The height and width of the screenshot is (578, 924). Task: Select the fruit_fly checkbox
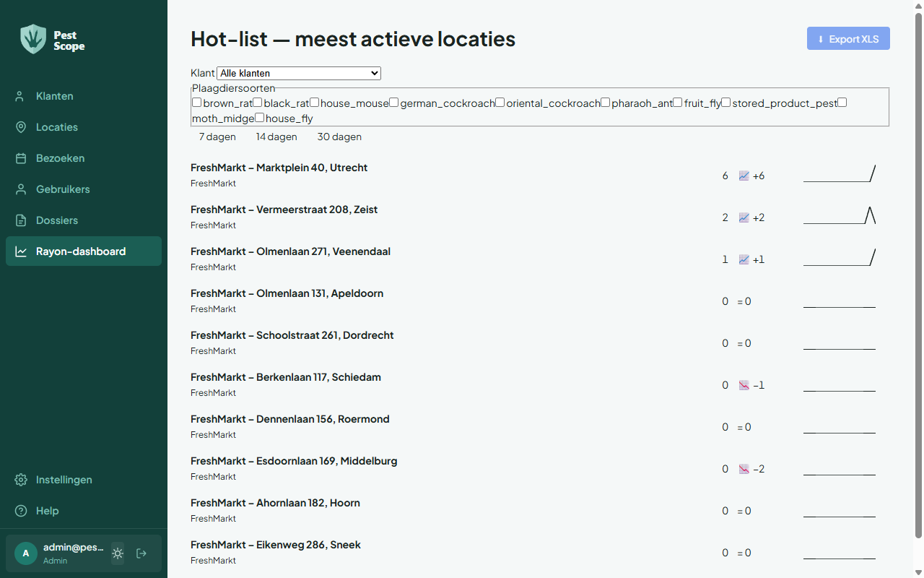[x=678, y=103]
